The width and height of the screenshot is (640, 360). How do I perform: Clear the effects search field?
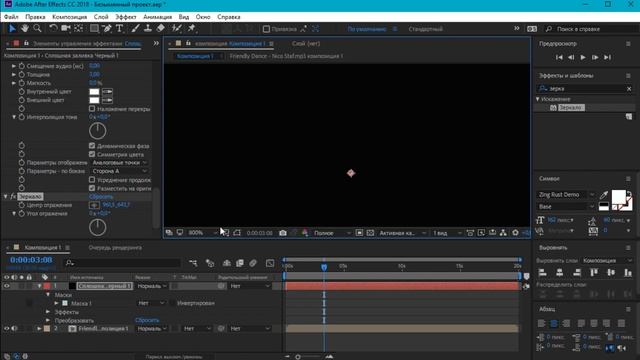tap(629, 89)
